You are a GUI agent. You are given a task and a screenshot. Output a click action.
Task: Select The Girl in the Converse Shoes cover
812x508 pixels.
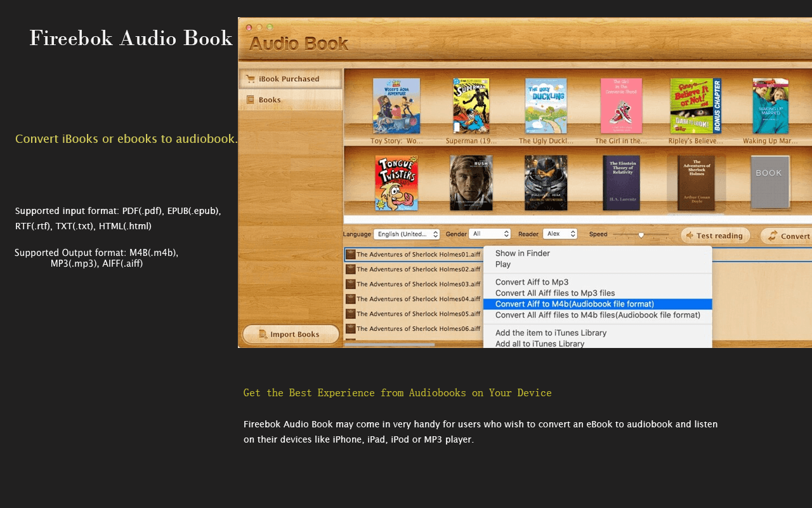[621, 105]
